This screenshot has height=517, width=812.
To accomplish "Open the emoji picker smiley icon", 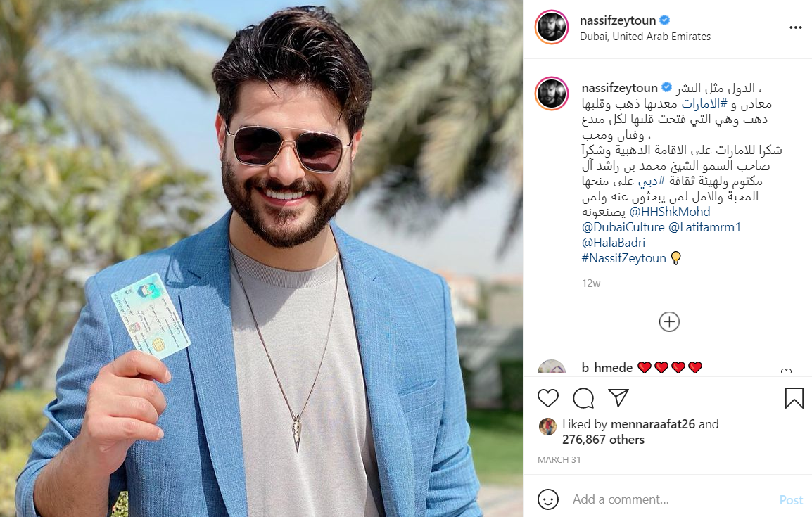I will 548,499.
